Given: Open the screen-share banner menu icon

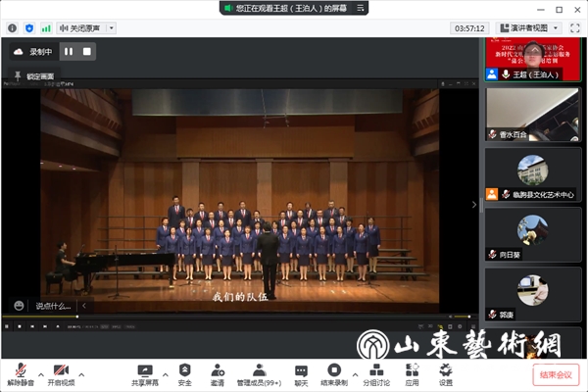Looking at the screenshot, I should point(361,8).
